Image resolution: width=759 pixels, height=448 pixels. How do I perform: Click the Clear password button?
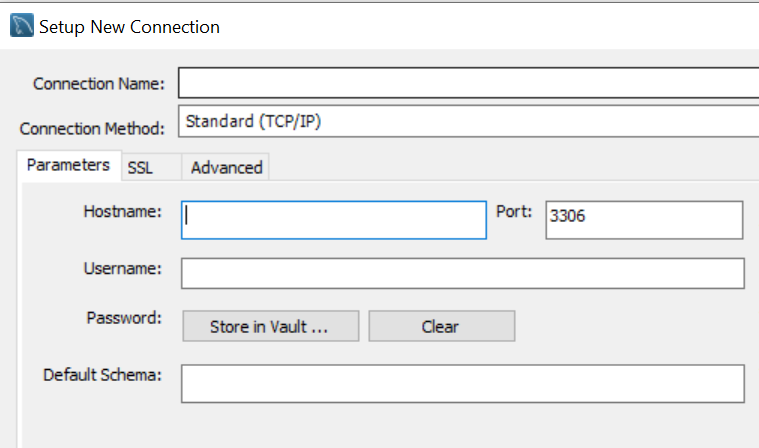[x=441, y=326]
